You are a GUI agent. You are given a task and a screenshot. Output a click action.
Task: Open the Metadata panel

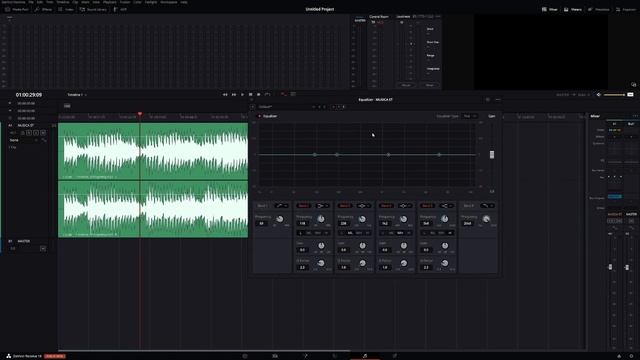click(598, 9)
